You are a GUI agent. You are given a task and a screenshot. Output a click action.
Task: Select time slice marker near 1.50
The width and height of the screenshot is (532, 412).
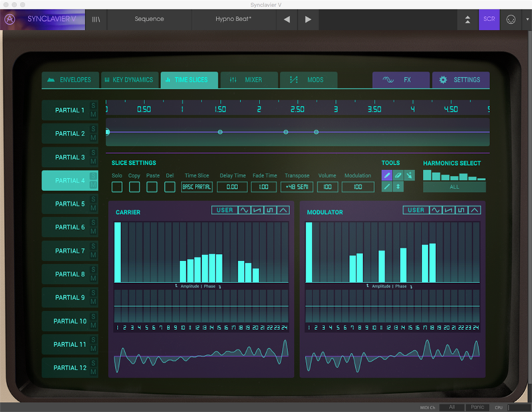tap(220, 132)
